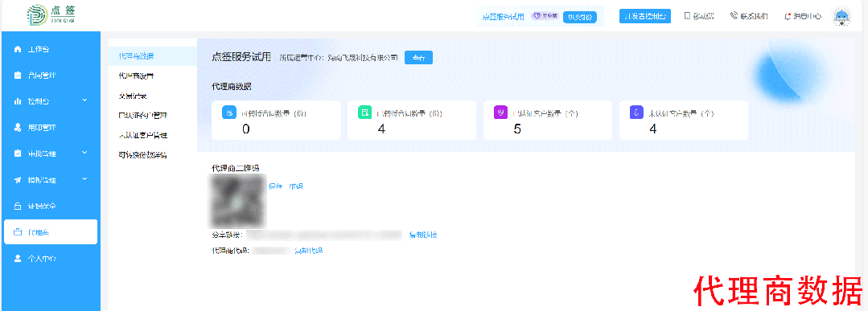Open the 可转赠份数详情 submenu item

tap(143, 155)
